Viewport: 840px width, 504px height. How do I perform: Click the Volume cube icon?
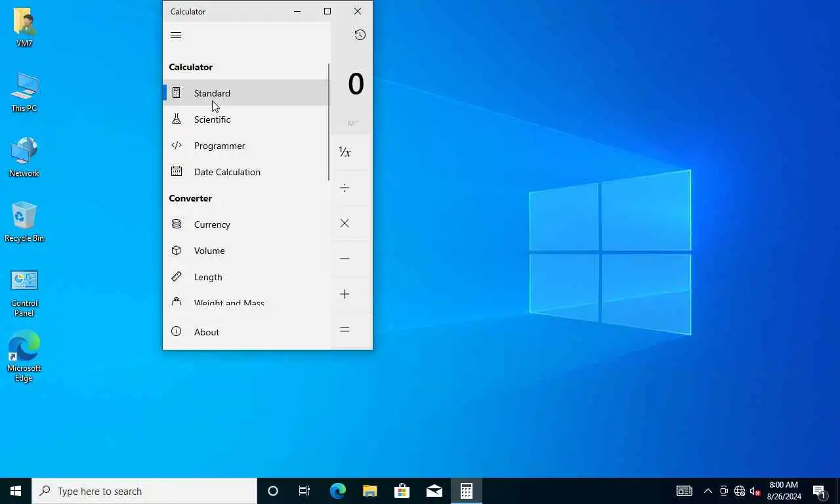tap(176, 250)
